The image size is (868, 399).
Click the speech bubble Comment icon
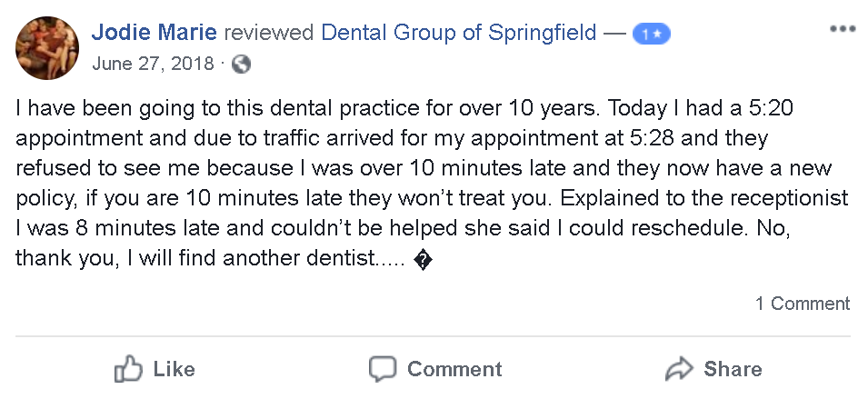tap(383, 369)
